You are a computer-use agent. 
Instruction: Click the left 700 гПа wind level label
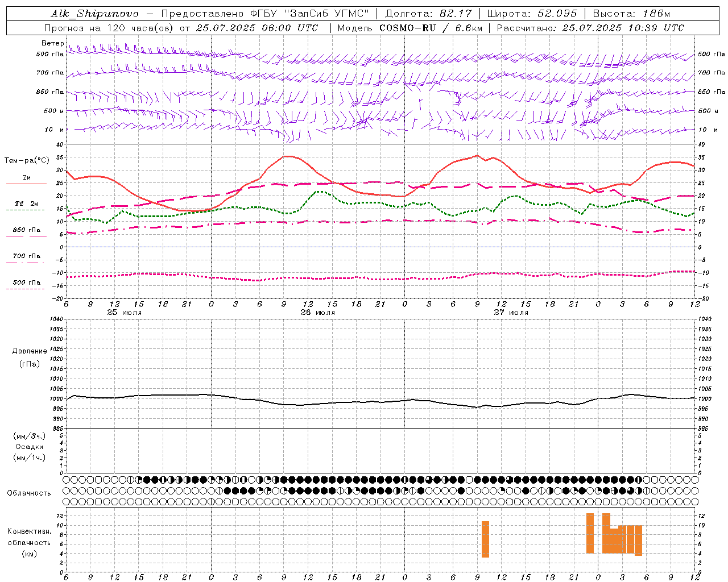pyautogui.click(x=50, y=73)
